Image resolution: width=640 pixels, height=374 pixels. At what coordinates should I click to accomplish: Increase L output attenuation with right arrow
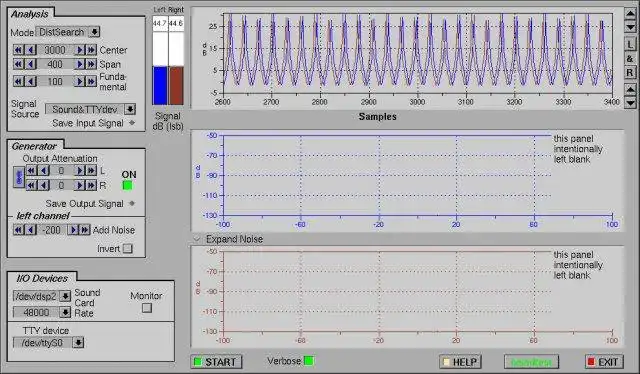pos(80,170)
